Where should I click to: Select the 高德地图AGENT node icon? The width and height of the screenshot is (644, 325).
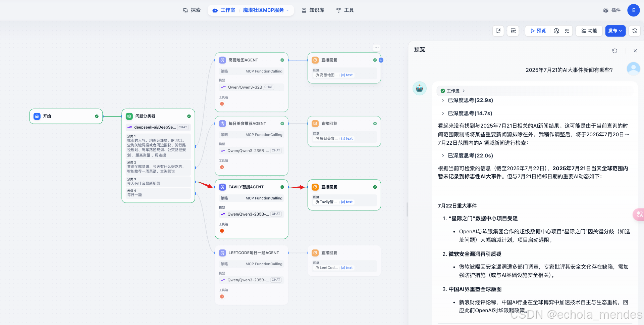tap(222, 60)
